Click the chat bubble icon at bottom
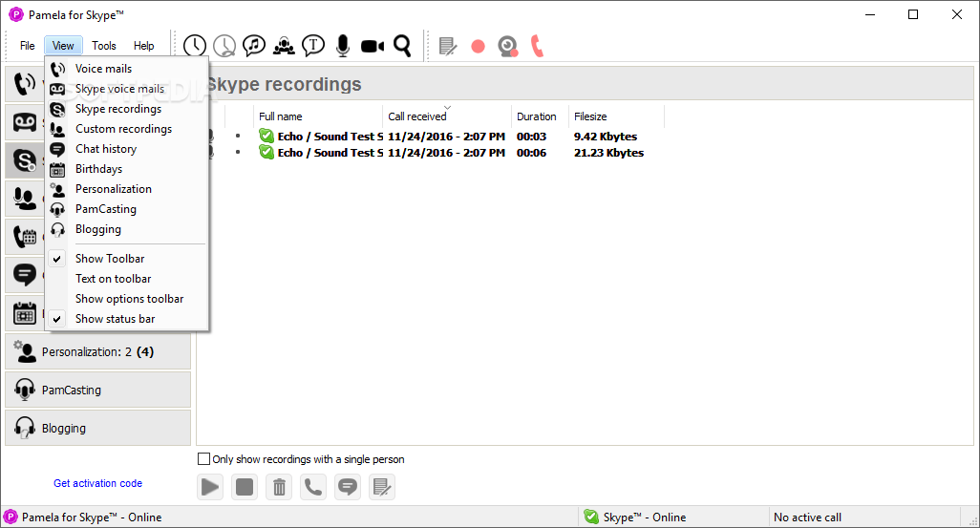The height and width of the screenshot is (528, 980). (x=348, y=487)
